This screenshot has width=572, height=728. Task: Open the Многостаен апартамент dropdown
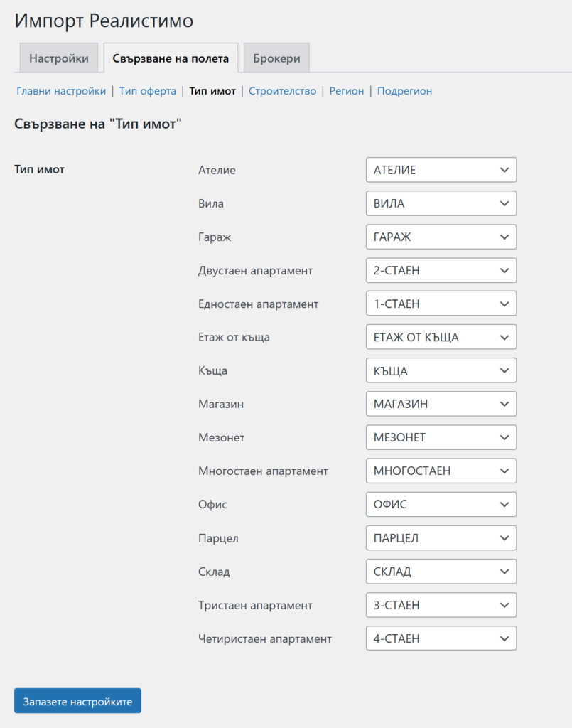click(441, 471)
